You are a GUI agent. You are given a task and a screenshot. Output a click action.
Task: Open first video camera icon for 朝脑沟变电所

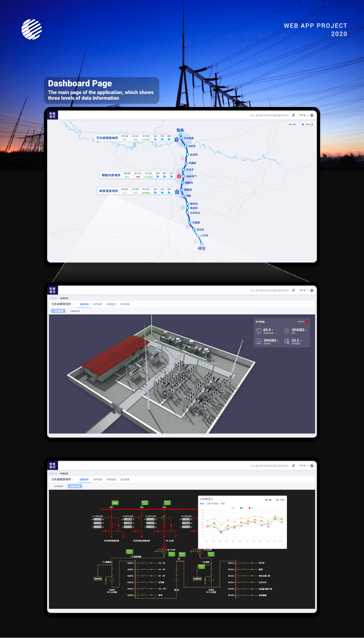(x=158, y=177)
